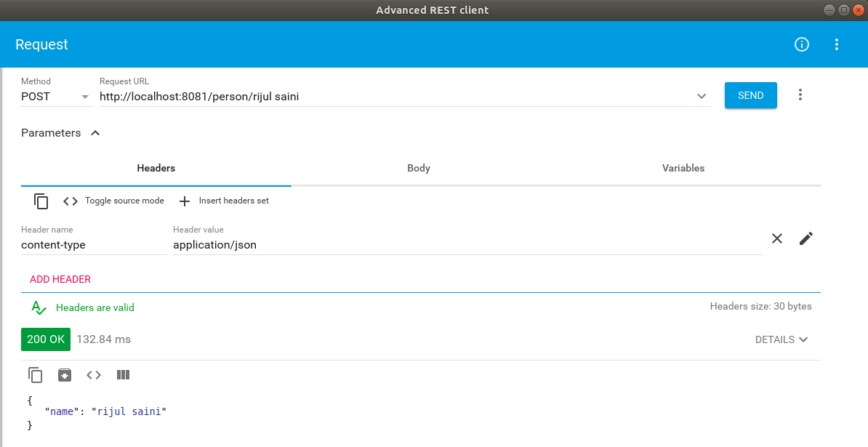
Task: Open the response table view icon
Action: click(x=123, y=375)
